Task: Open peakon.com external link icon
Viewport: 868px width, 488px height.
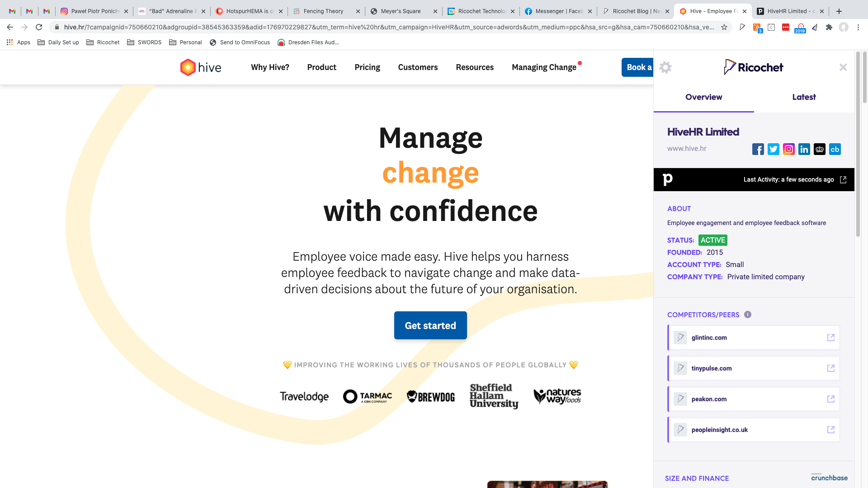Action: click(x=831, y=399)
